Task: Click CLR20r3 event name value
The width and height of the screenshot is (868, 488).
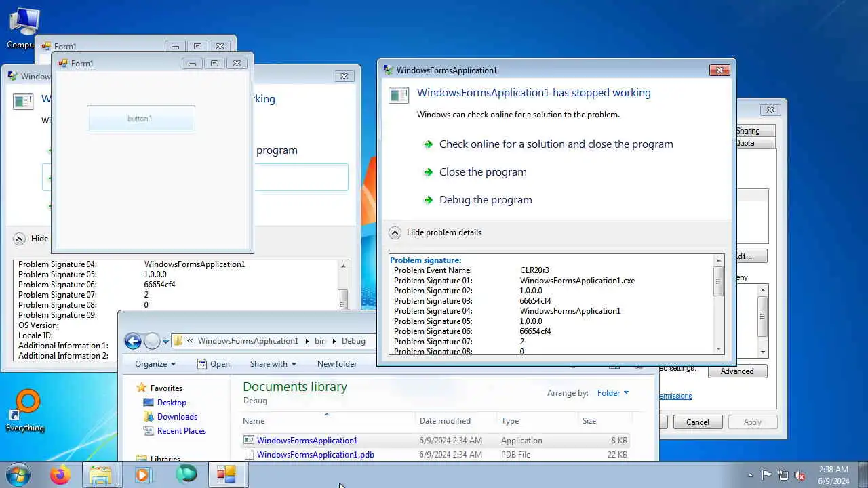Action: pyautogui.click(x=534, y=270)
